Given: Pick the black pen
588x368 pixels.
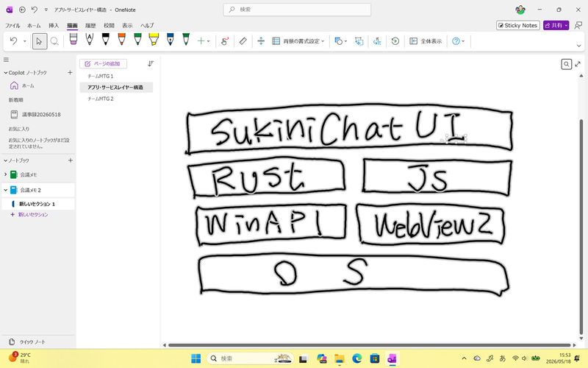Looking at the screenshot, I should pyautogui.click(x=105, y=39).
